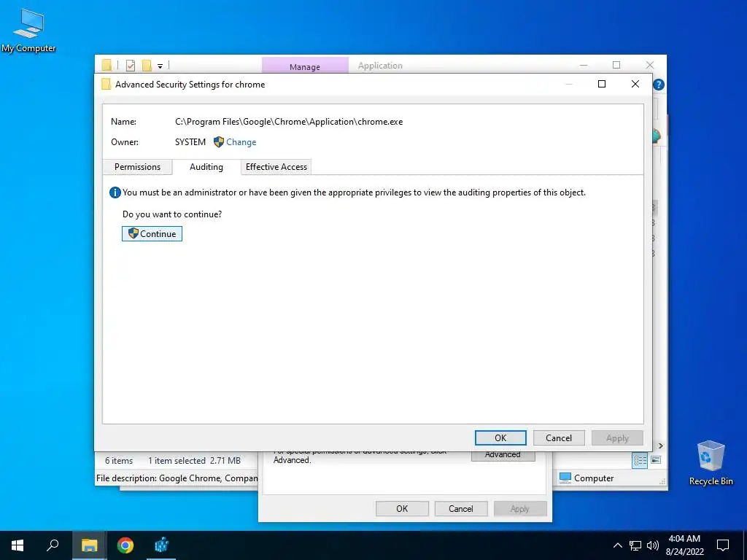The image size is (747, 560).
Task: Click Cancel in the chrome Properties window
Action: [x=461, y=508]
